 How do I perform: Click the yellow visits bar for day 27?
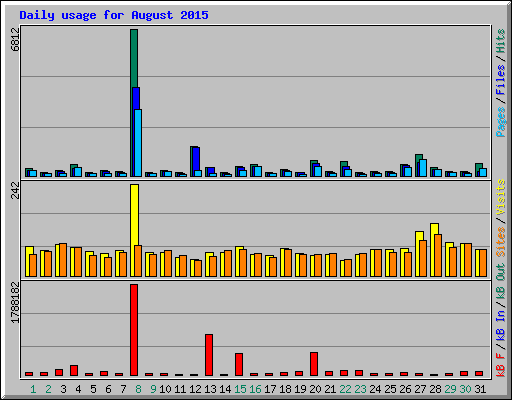[x=419, y=236]
